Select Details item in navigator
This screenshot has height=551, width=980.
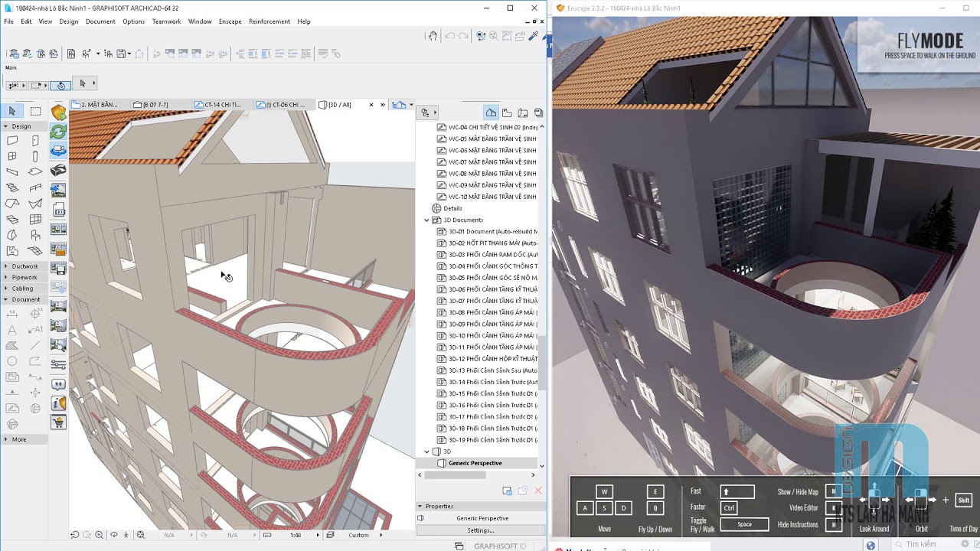(x=452, y=208)
